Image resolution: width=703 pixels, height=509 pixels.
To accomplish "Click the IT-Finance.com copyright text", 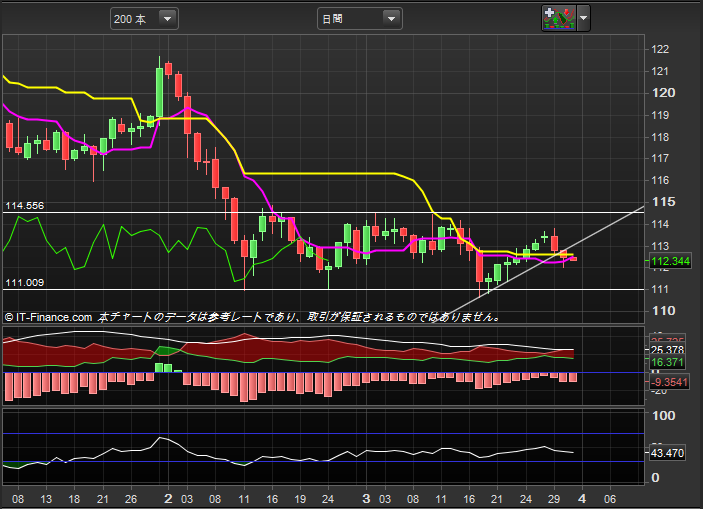I will [48, 317].
